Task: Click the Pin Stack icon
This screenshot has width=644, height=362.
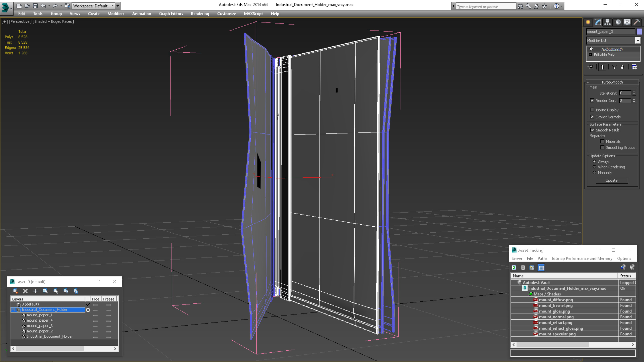Action: tap(591, 67)
